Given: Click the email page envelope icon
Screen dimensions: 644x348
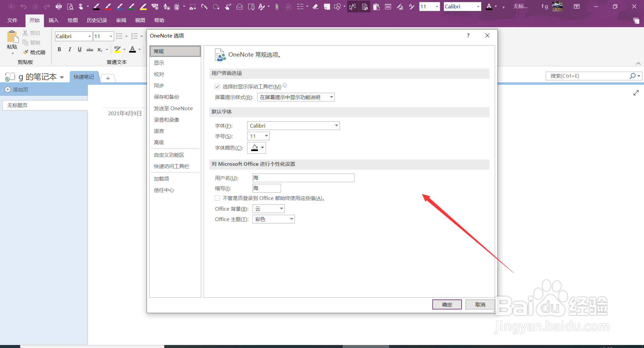Looking at the screenshot, I should pyautogui.click(x=239, y=6).
